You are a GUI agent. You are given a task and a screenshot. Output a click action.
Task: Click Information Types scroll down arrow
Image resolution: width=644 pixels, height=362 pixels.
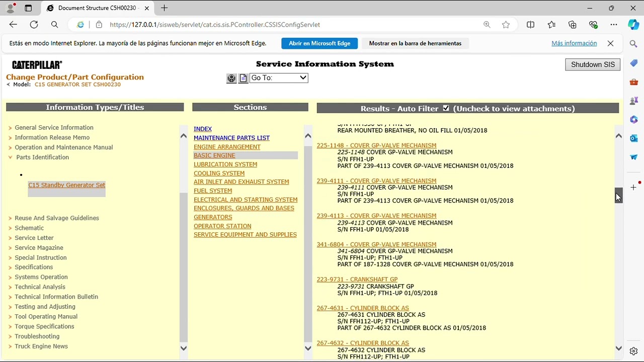coord(184,348)
